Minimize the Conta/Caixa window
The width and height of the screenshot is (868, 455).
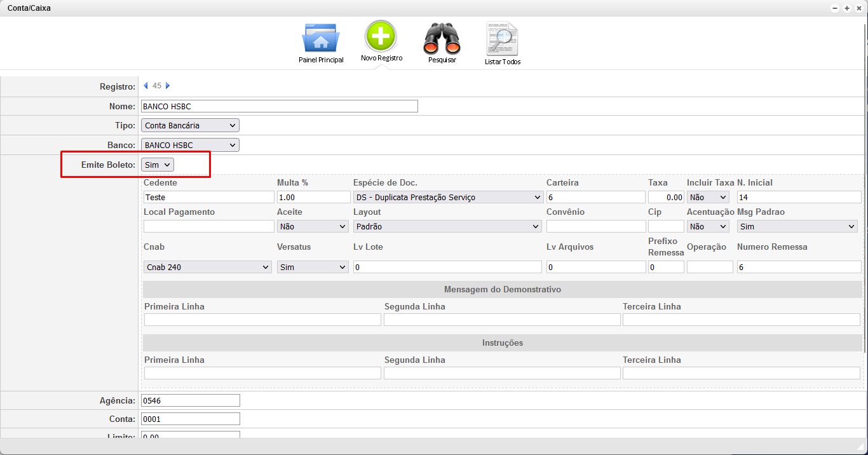(x=835, y=8)
